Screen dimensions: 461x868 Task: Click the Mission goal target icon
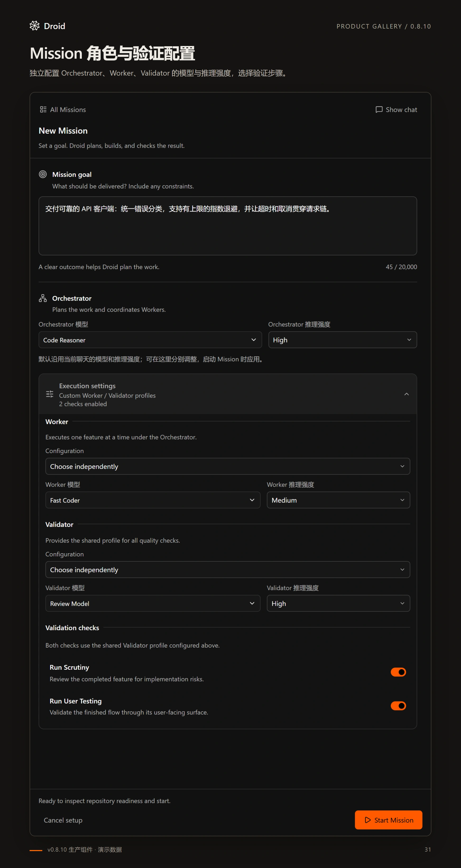click(43, 174)
